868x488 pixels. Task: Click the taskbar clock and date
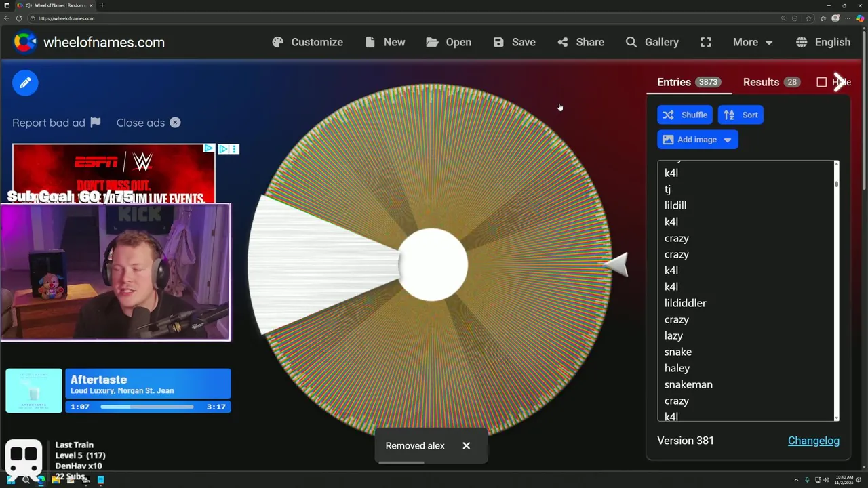click(x=844, y=480)
